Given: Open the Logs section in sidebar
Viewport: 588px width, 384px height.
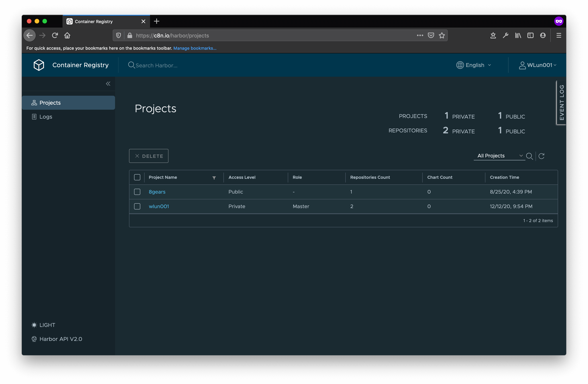Looking at the screenshot, I should [46, 116].
